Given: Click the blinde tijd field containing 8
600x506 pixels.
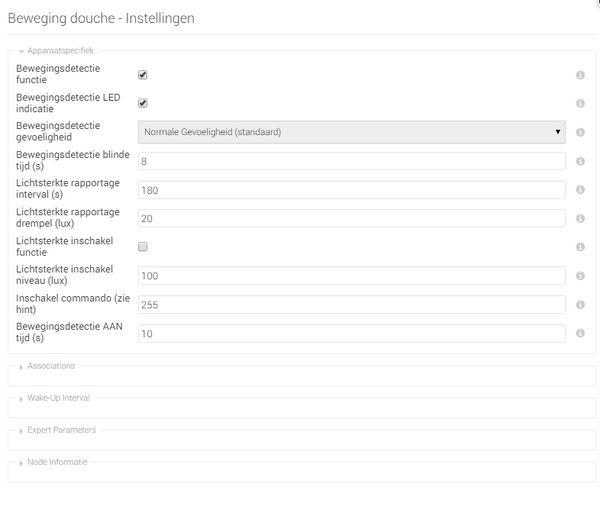Looking at the screenshot, I should pos(352,161).
